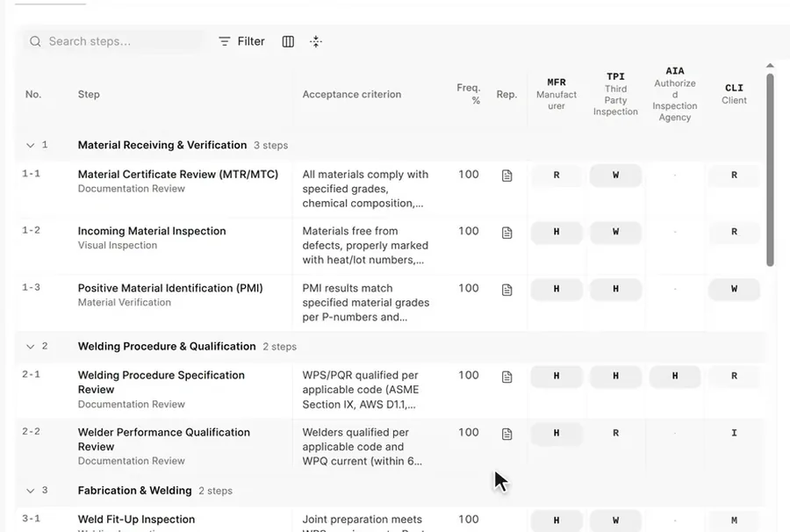Select Welder Performance Qualification Review step
790x532 pixels.
coord(164,439)
